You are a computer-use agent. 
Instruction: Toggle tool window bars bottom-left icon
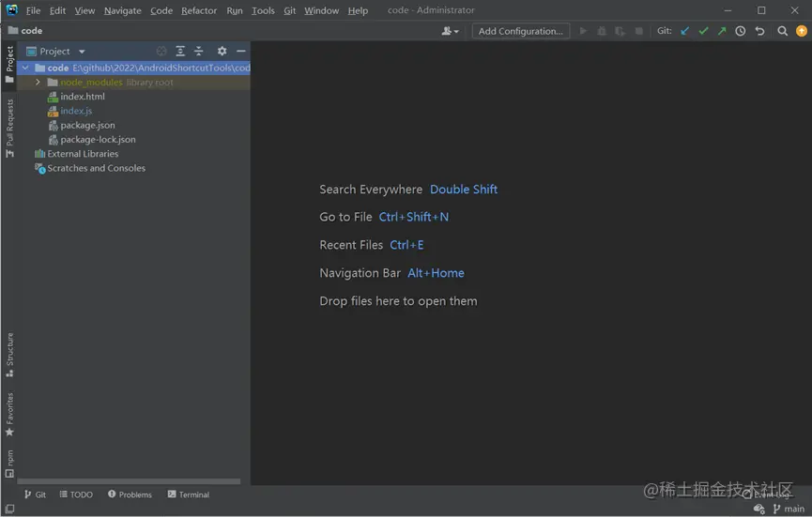(x=9, y=509)
